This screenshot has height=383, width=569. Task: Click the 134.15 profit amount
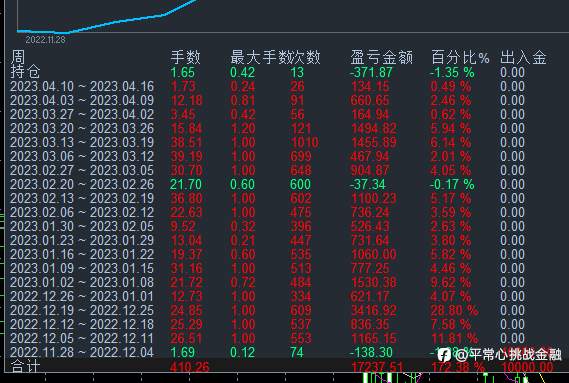pos(370,86)
